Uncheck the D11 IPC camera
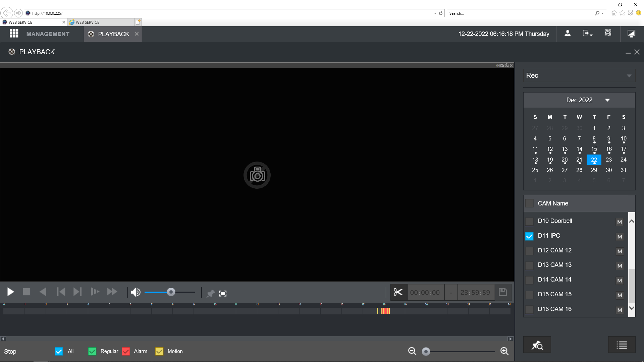Viewport: 644px width, 362px height. [x=529, y=236]
